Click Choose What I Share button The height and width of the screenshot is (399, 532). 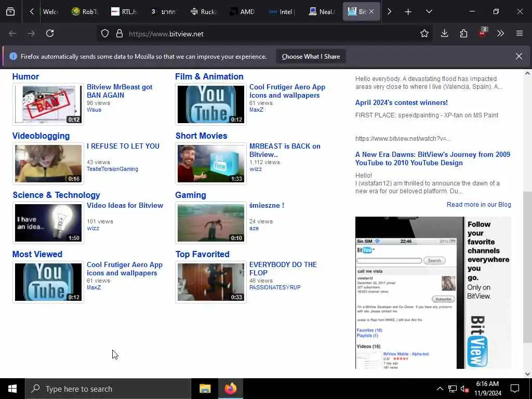[311, 57]
